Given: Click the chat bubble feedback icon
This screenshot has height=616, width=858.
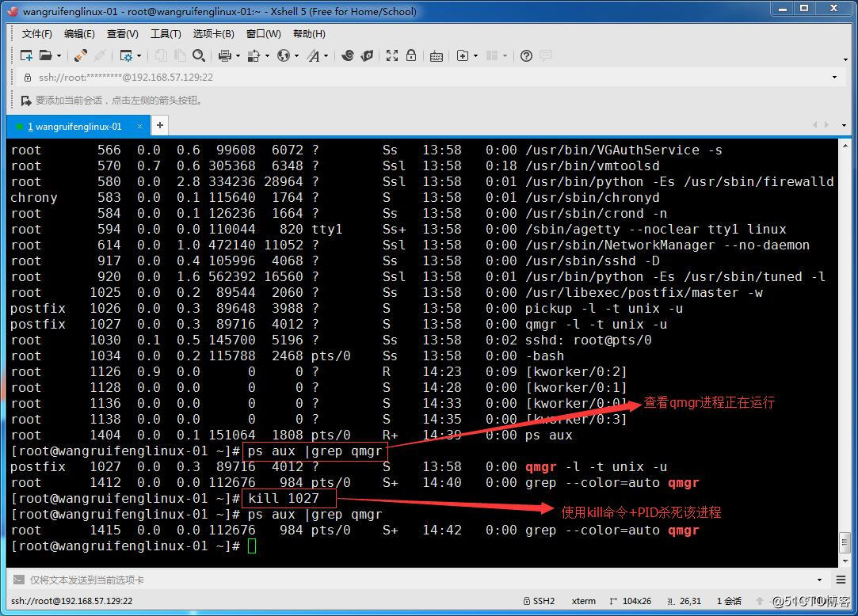Looking at the screenshot, I should [546, 55].
